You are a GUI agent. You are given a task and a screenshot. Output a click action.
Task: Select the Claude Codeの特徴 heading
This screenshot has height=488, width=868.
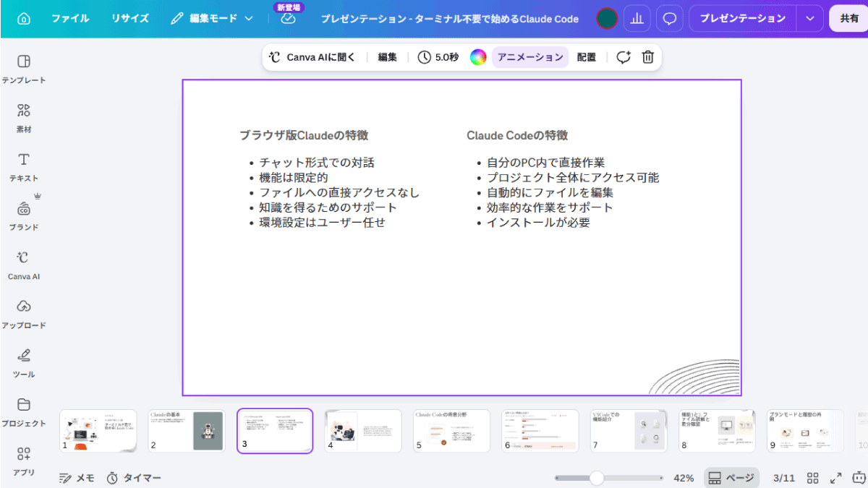coord(517,135)
